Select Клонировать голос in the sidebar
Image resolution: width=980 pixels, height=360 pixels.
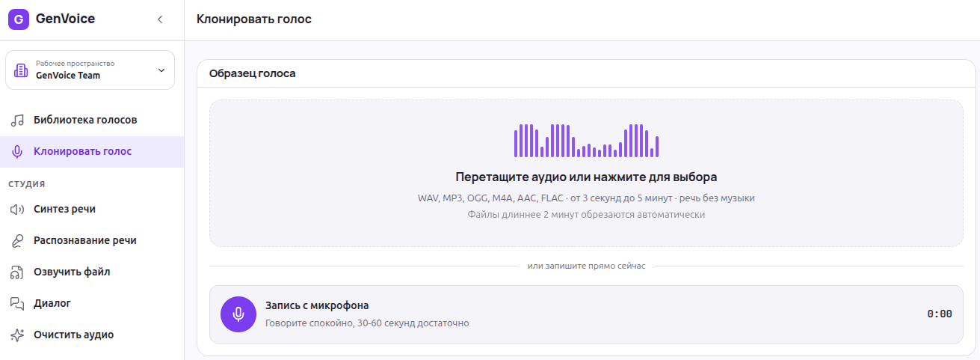tap(92, 152)
